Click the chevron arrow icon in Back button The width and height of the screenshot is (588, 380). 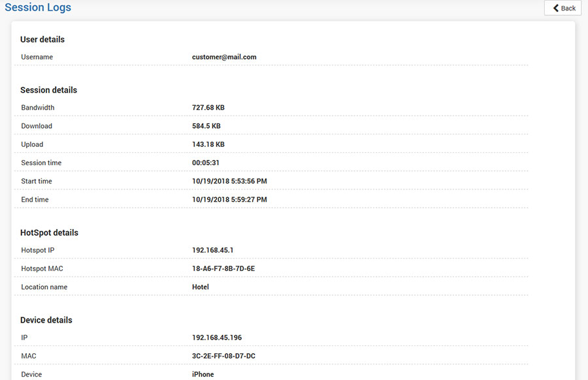(556, 8)
